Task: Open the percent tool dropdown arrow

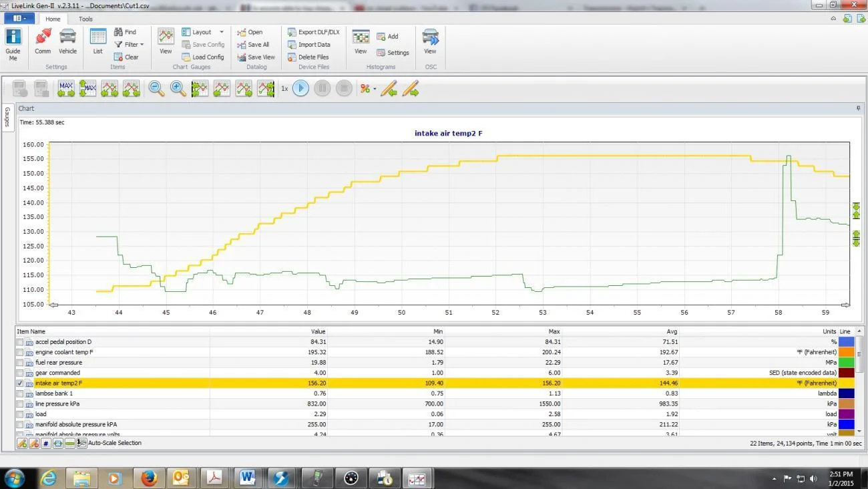Action: click(x=375, y=89)
